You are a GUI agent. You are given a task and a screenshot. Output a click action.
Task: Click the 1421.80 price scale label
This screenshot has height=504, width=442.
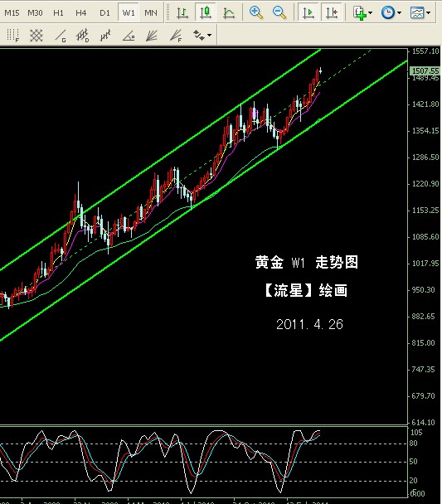click(425, 104)
